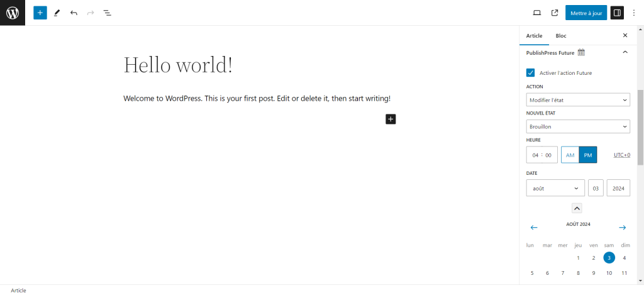Click the sidebar vertical scrollbar thumb
Screen dimensions: 644x295
point(640,127)
